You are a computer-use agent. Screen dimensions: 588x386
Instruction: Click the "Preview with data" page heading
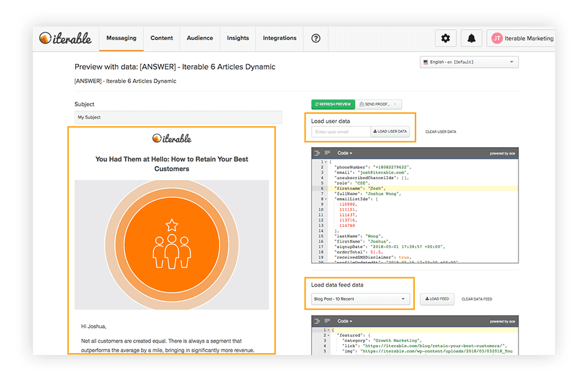(x=174, y=66)
